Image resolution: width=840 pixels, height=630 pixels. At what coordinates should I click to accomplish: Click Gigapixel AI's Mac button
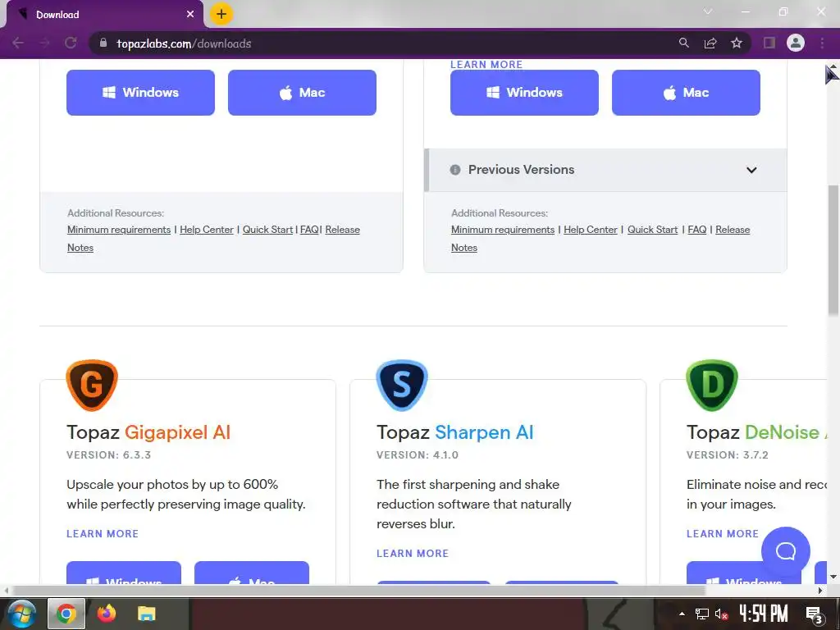tap(252, 573)
